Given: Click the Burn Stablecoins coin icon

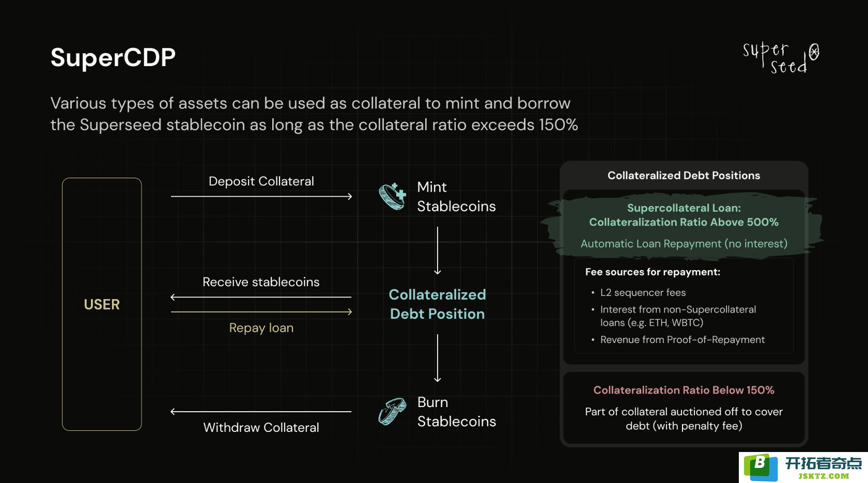Looking at the screenshot, I should point(393,412).
